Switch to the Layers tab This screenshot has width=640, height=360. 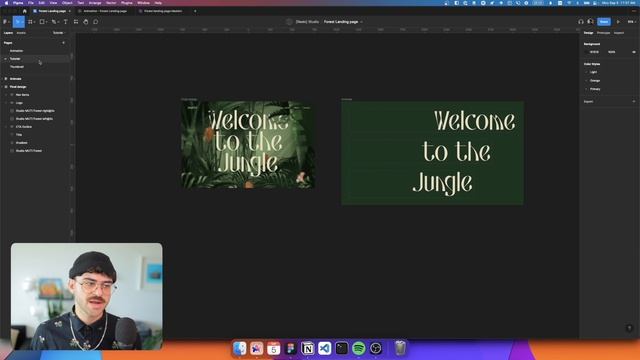[8, 33]
